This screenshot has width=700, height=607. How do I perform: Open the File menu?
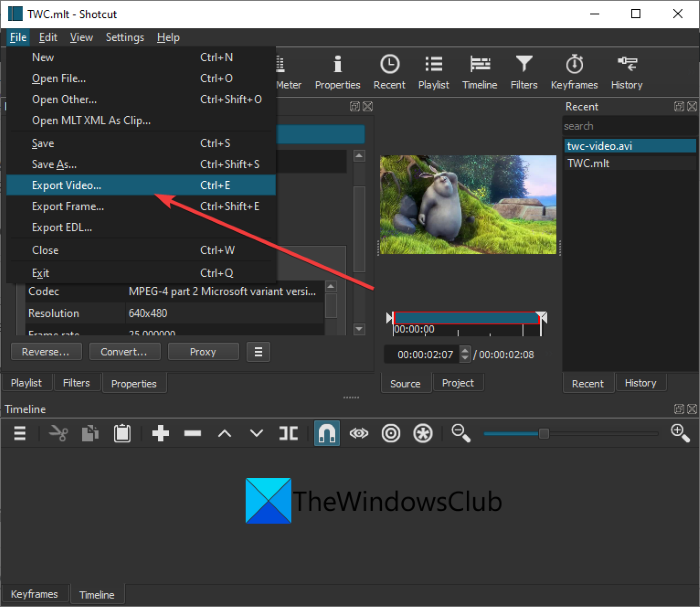(x=18, y=37)
